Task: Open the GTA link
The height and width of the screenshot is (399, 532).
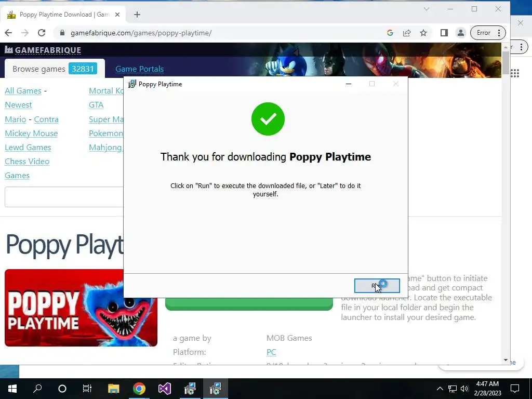Action: click(96, 105)
